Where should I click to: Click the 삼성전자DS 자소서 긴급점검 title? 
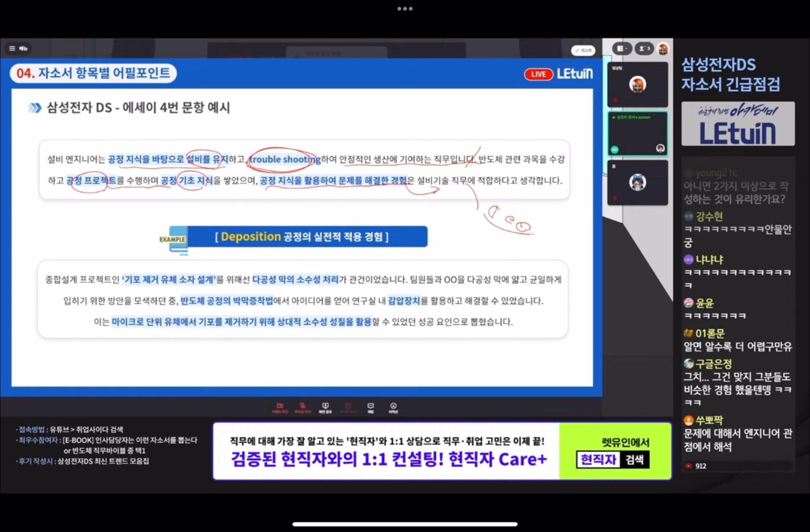click(731, 74)
